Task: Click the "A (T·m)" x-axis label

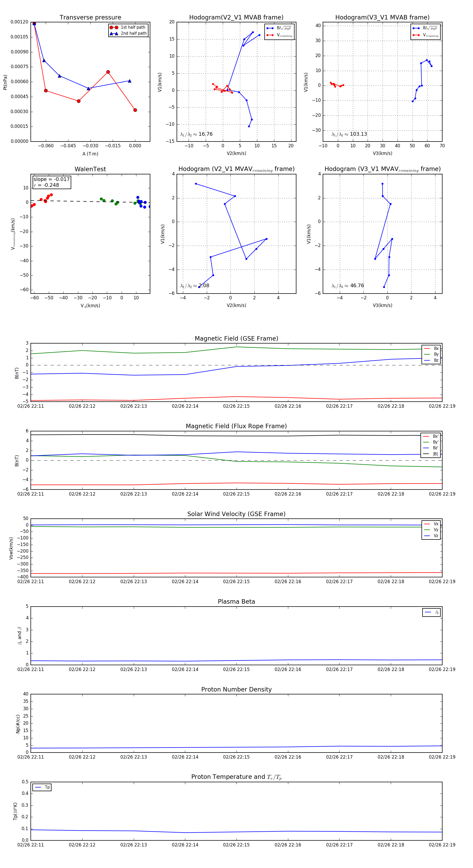Action: (x=90, y=154)
